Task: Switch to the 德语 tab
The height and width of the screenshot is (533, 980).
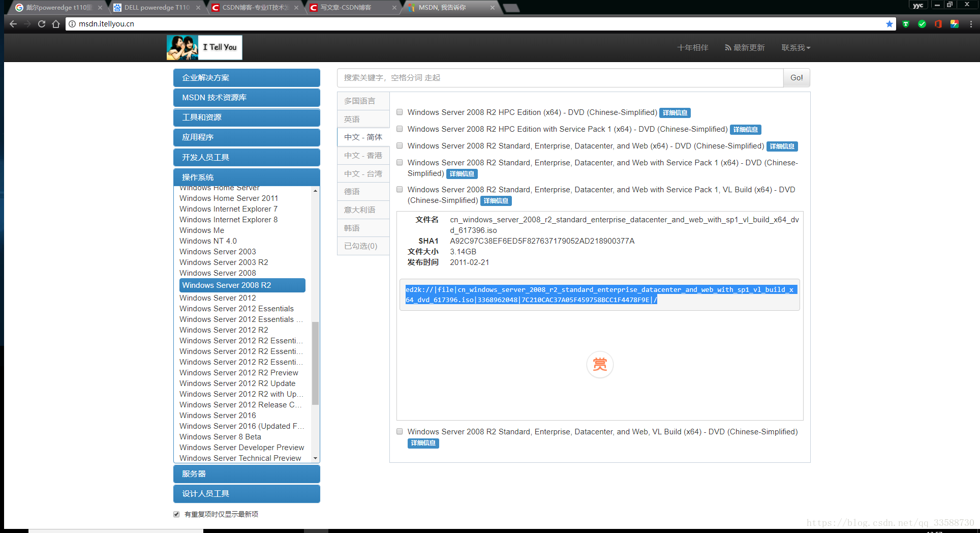Action: pos(363,192)
